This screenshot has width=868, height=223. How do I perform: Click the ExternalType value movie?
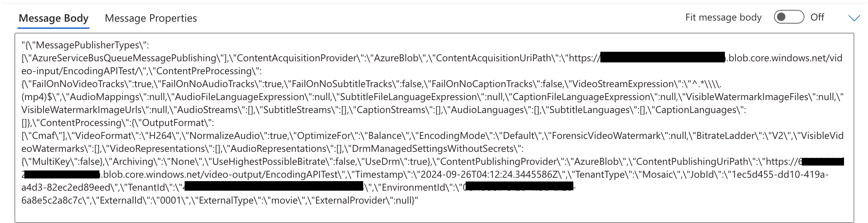click(285, 199)
